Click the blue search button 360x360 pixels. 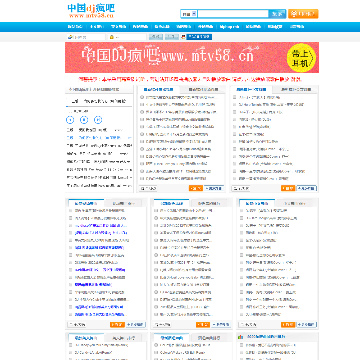pyautogui.click(x=277, y=14)
